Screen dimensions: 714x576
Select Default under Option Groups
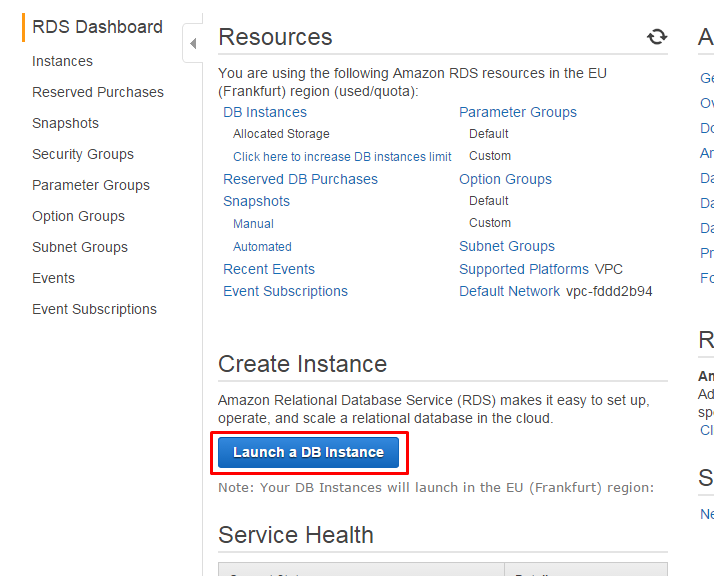point(489,201)
